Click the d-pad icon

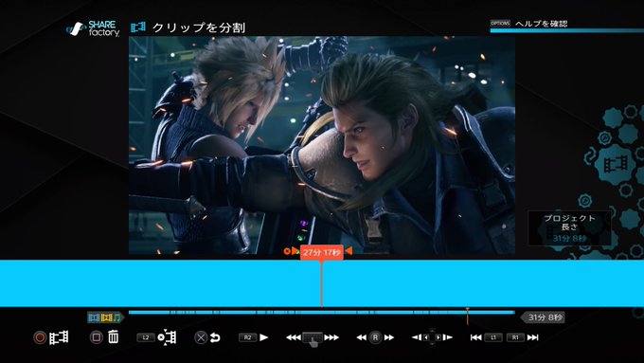pyautogui.click(x=432, y=337)
